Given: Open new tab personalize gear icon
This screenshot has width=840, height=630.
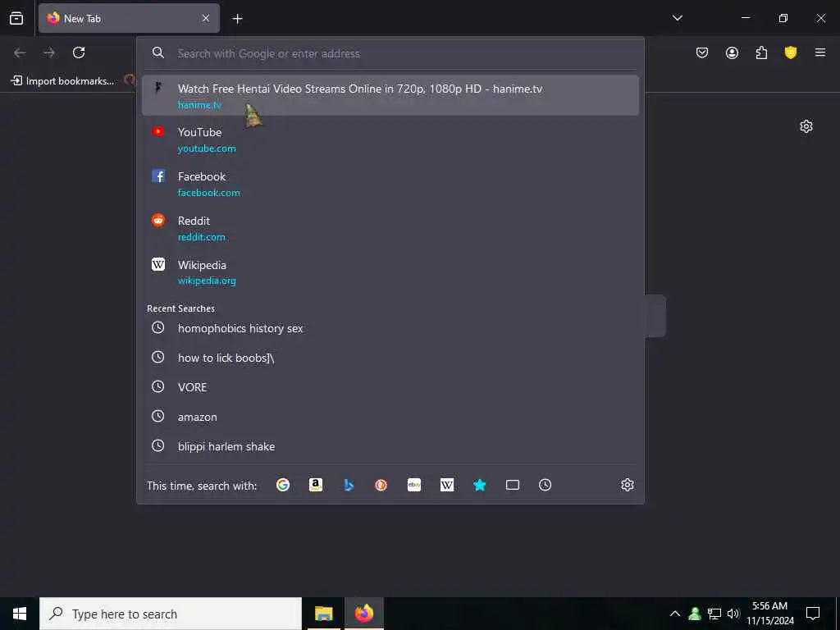Looking at the screenshot, I should 806,126.
